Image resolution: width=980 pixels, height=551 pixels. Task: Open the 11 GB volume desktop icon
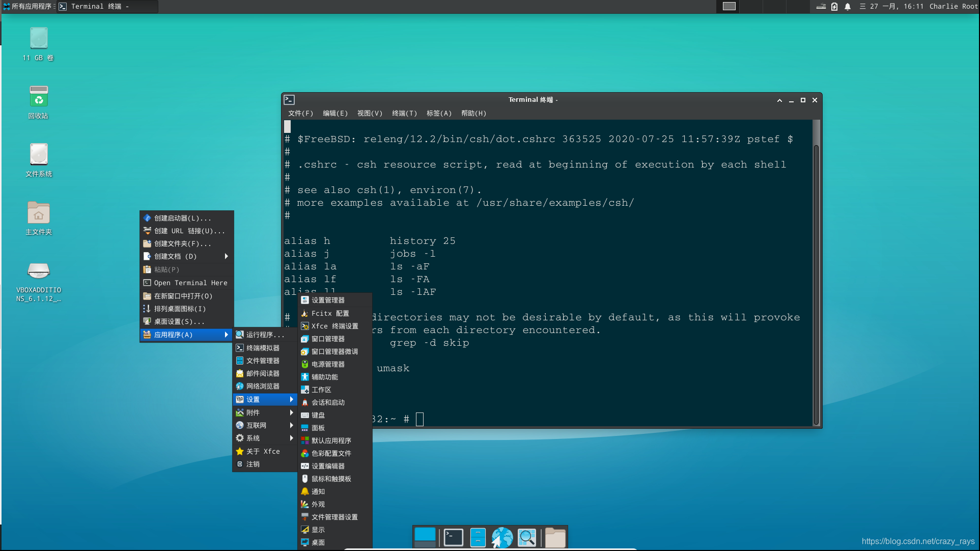point(39,44)
